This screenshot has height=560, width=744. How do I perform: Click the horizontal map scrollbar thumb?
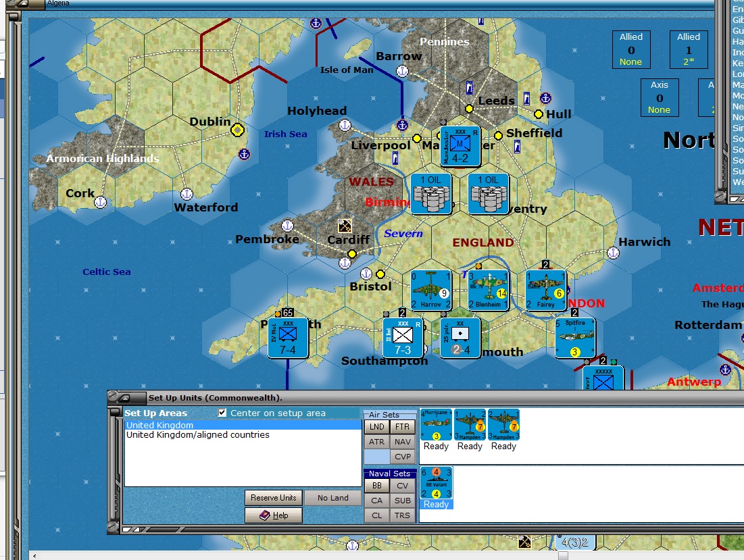click(563, 555)
